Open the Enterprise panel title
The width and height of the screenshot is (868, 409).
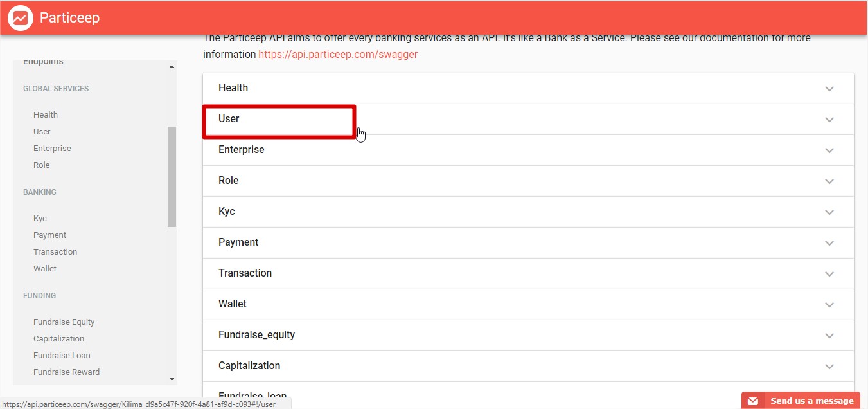242,149
